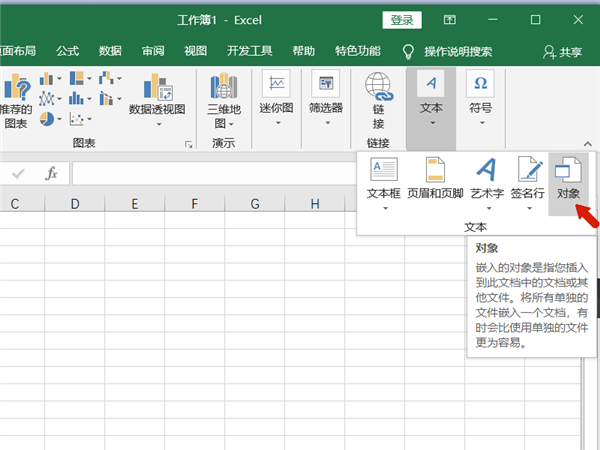Screen dimensions: 600x450
Task: Expand the 数据透视图 dropdown
Action: click(158, 124)
